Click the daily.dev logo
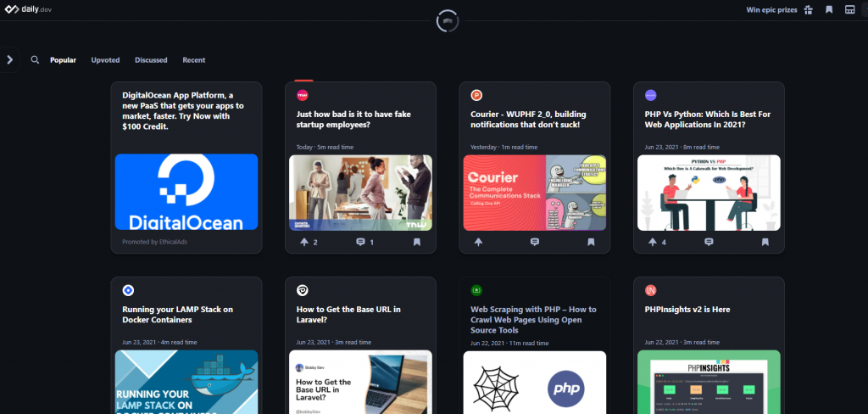This screenshot has height=414, width=868. point(28,9)
